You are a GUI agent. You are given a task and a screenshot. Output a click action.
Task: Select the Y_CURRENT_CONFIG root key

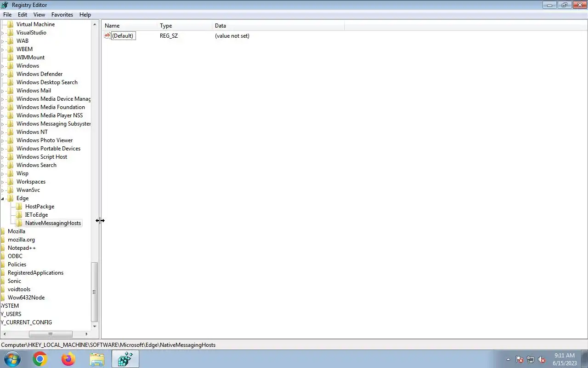click(26, 322)
